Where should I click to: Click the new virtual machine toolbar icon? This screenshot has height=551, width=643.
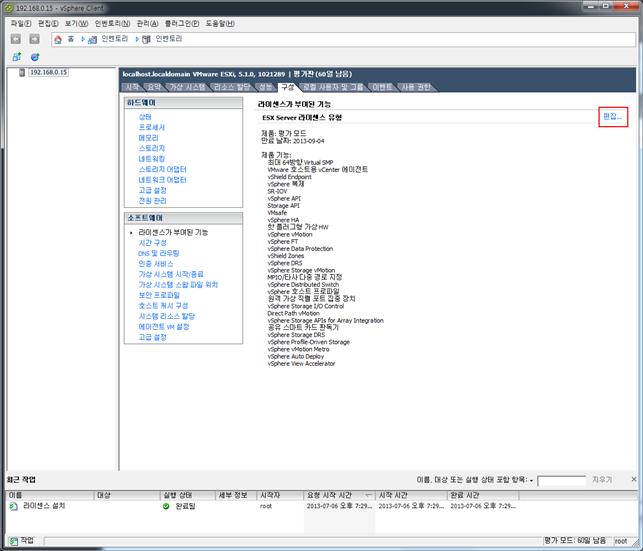tap(16, 57)
